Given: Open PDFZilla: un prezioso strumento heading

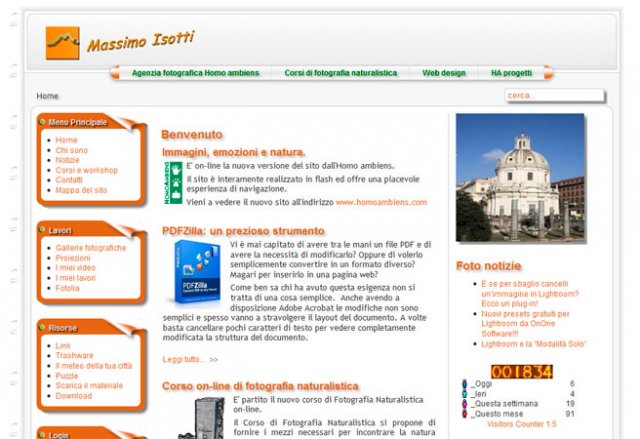Looking at the screenshot, I should pos(243,231).
